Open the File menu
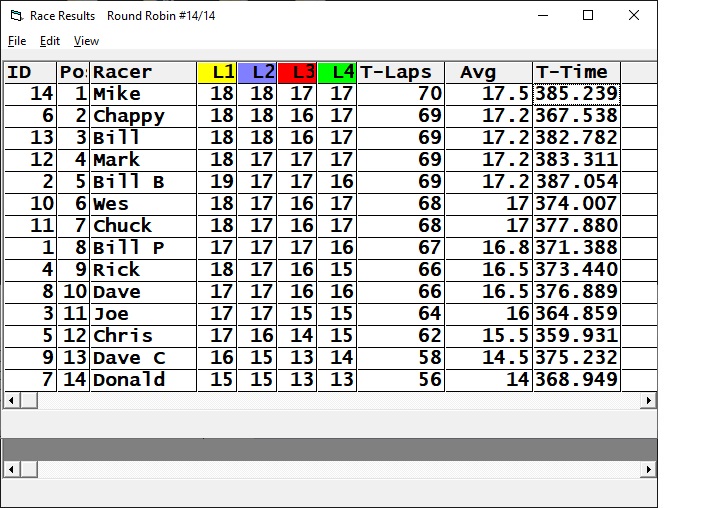The height and width of the screenshot is (508, 708). (17, 41)
